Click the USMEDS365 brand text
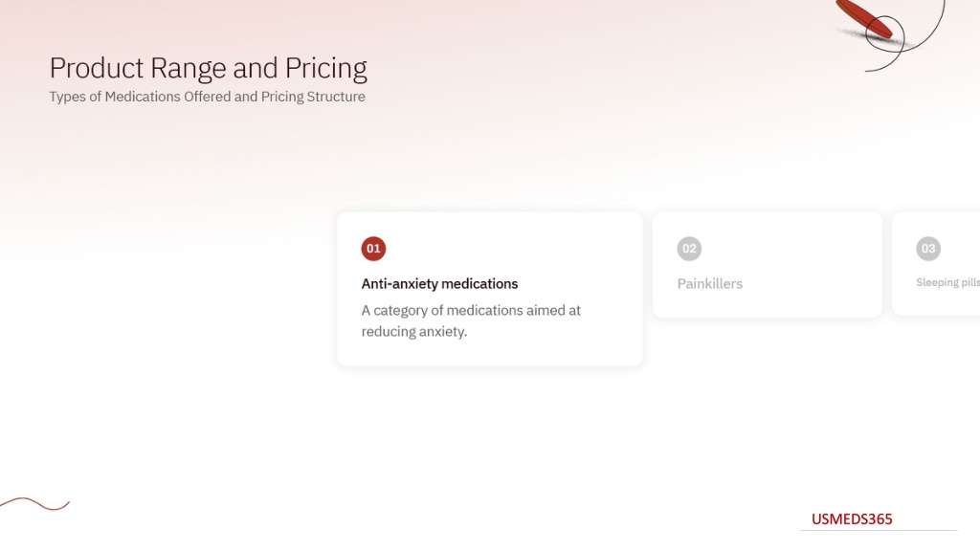The image size is (980, 551). pyautogui.click(x=851, y=519)
